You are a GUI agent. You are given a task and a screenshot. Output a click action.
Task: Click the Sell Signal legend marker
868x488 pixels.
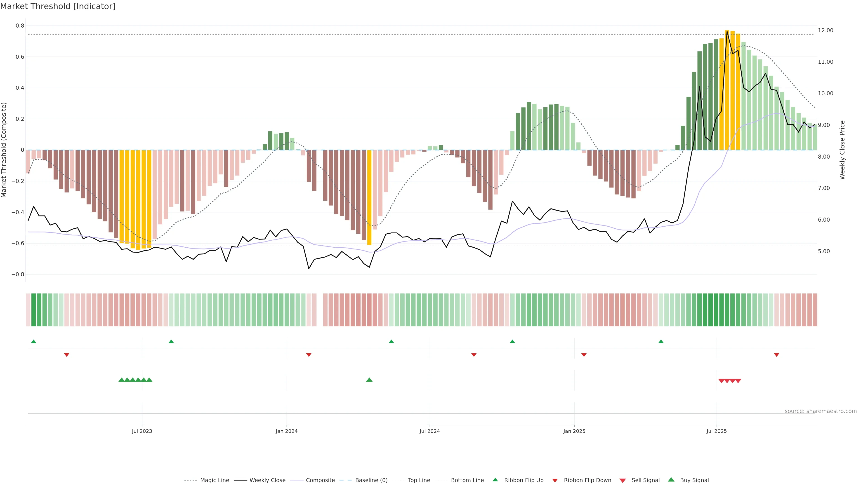[622, 480]
